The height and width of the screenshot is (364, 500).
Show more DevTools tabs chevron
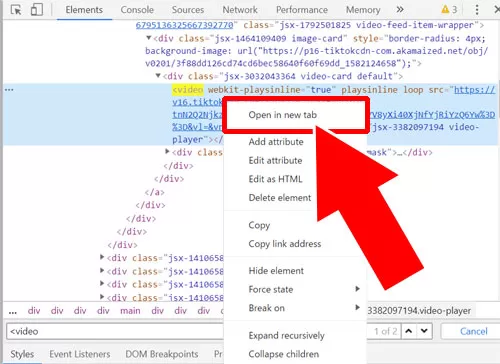400,10
